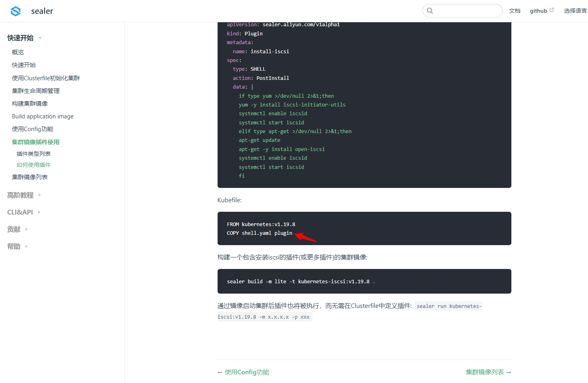This screenshot has width=588, height=383.
Task: Open the 快速开始 sidebar sub-page
Action: point(24,65)
